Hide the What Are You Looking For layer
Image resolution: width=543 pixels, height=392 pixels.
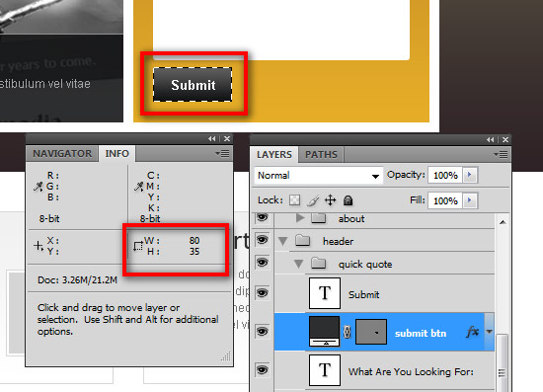point(263,370)
